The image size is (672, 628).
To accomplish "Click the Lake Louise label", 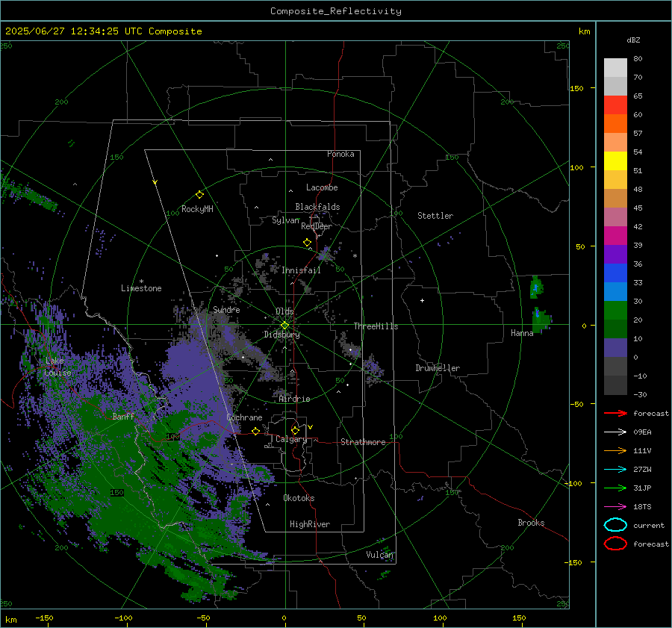I will (x=57, y=367).
